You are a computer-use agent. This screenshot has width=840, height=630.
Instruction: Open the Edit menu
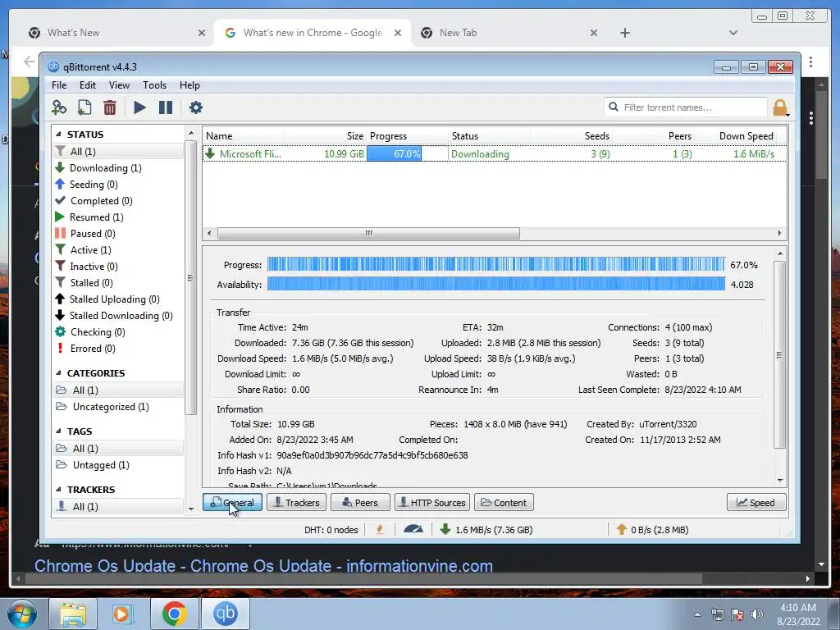click(x=87, y=85)
